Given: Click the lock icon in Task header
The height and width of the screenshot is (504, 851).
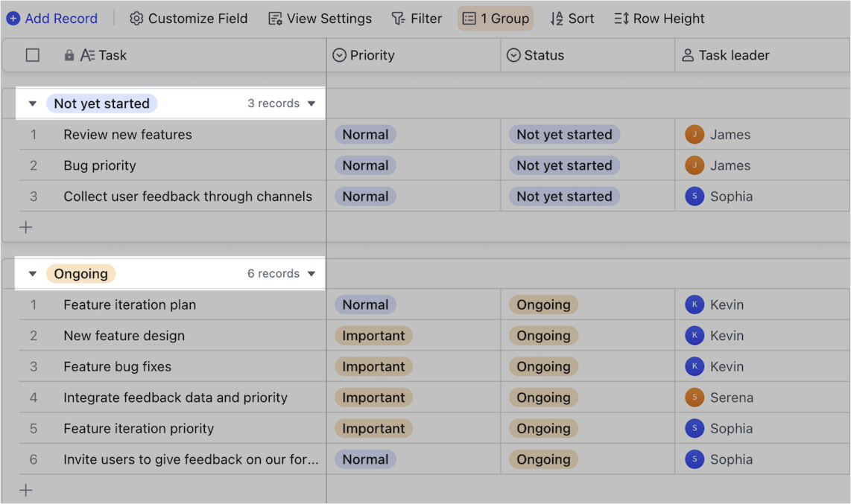Looking at the screenshot, I should point(69,55).
